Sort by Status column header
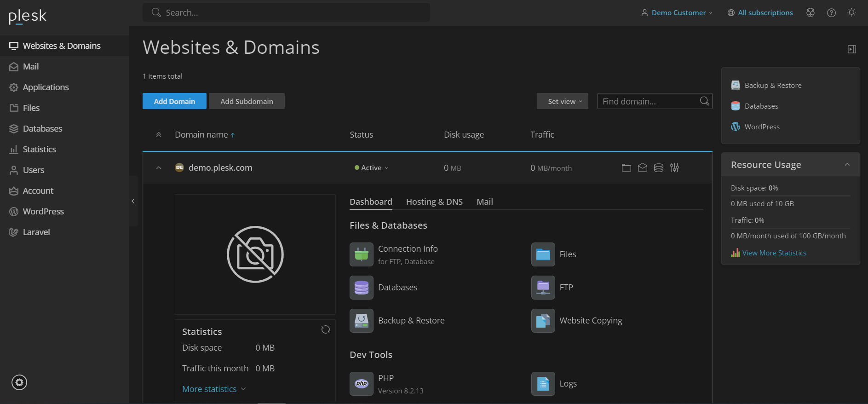Image resolution: width=868 pixels, height=404 pixels. point(362,135)
